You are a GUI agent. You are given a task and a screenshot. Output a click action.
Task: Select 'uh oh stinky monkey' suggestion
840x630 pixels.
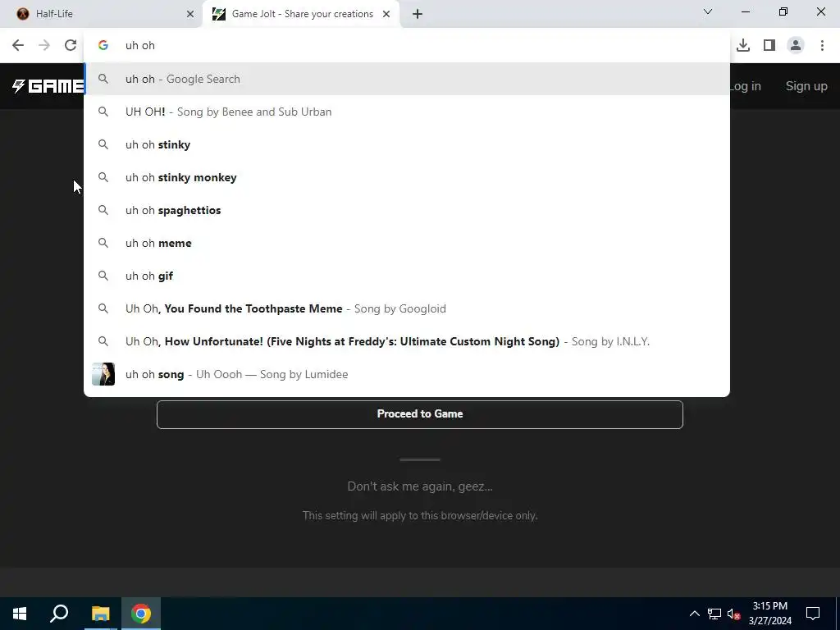[407, 177]
